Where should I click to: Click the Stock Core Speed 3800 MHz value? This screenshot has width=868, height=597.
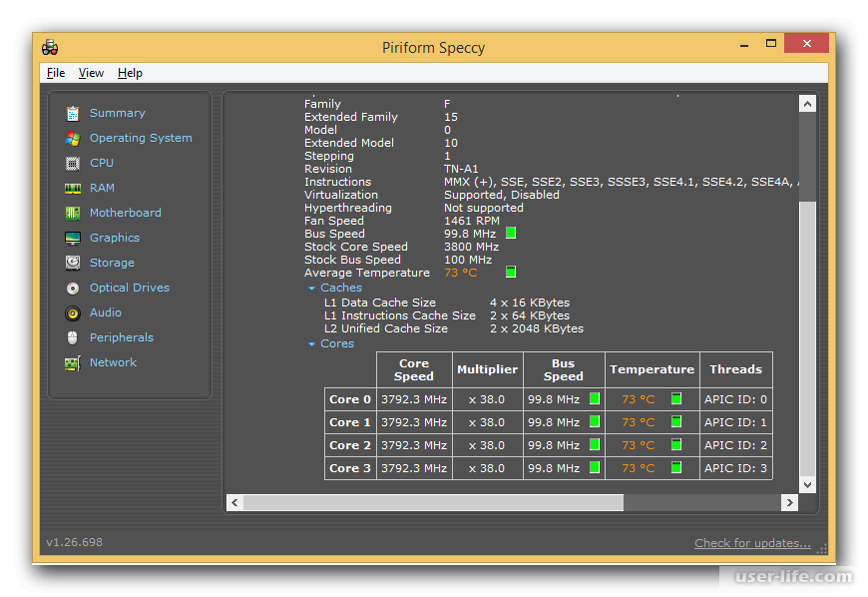471,247
